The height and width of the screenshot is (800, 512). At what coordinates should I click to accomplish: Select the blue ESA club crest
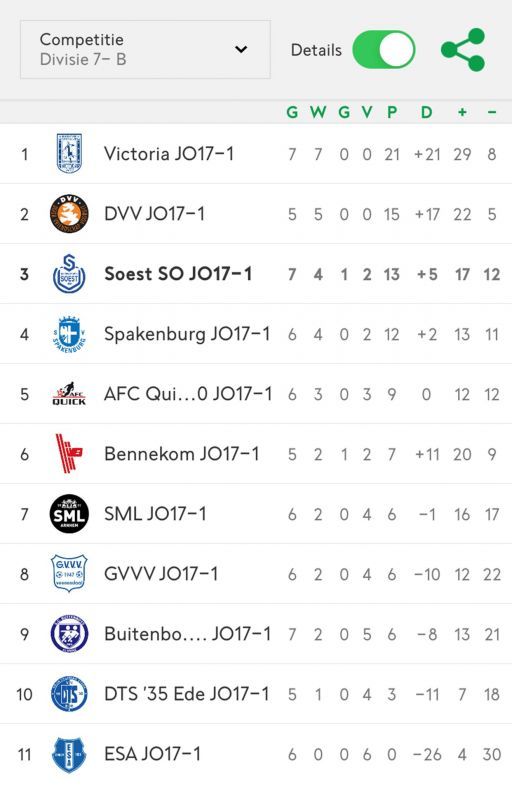tap(69, 755)
